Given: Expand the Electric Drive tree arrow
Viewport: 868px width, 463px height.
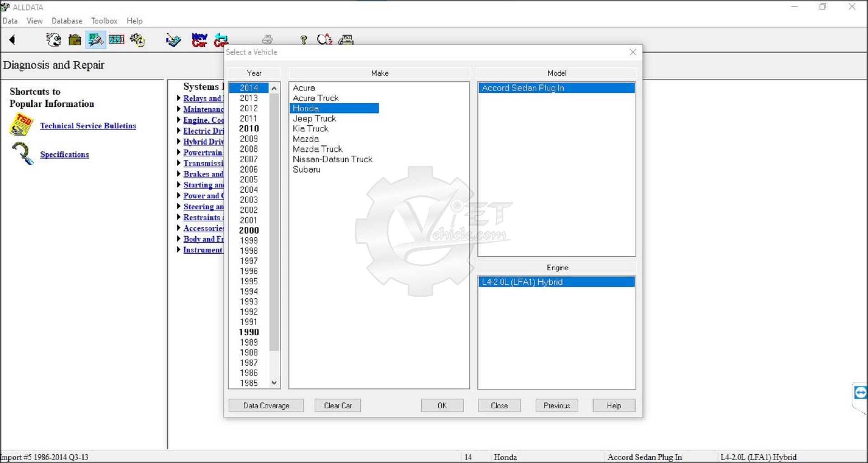Looking at the screenshot, I should click(x=179, y=130).
